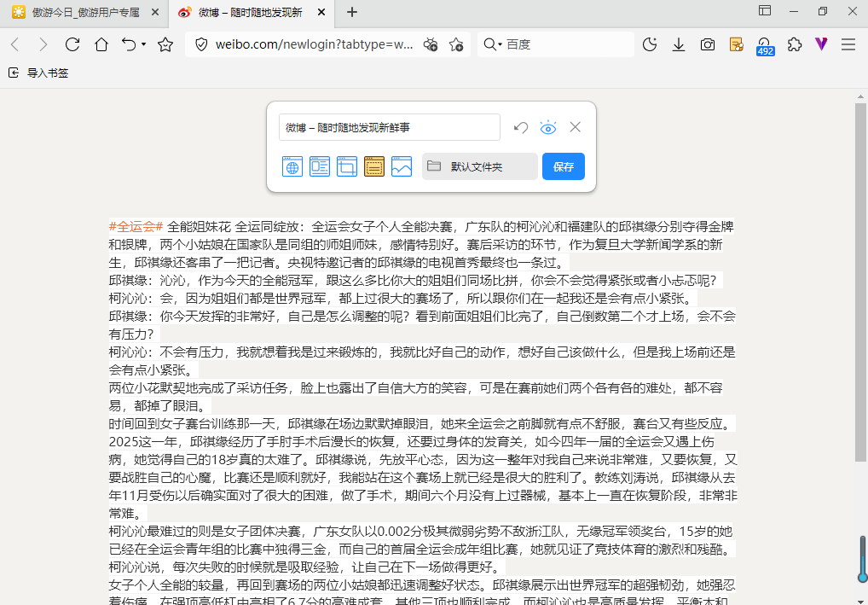Click the site security shield icon
Image resolution: width=868 pixels, height=605 pixels.
(202, 45)
